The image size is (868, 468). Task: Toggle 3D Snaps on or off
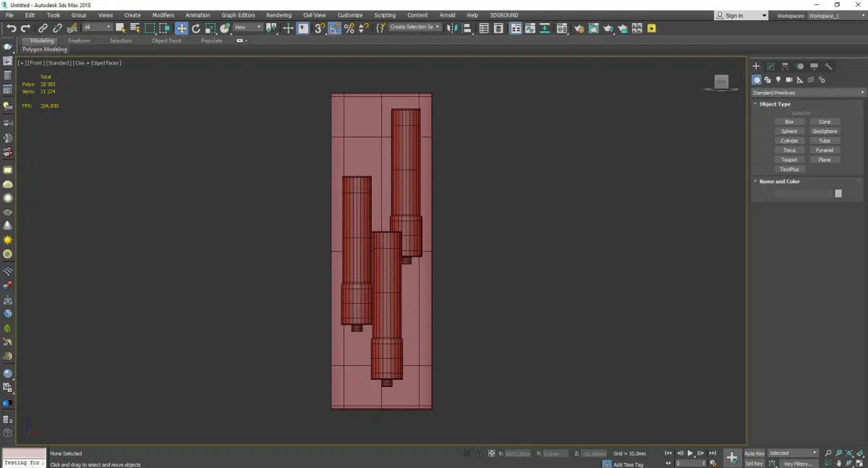point(319,28)
